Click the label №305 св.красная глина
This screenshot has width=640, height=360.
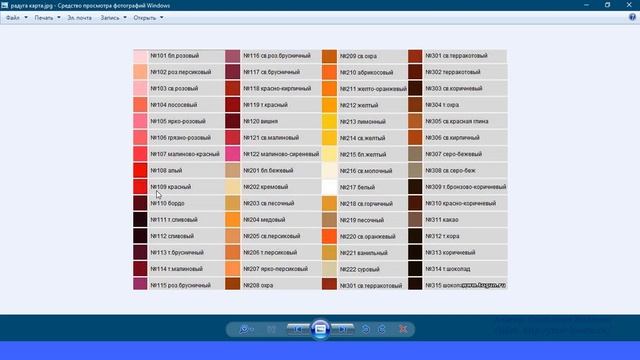[x=457, y=121]
